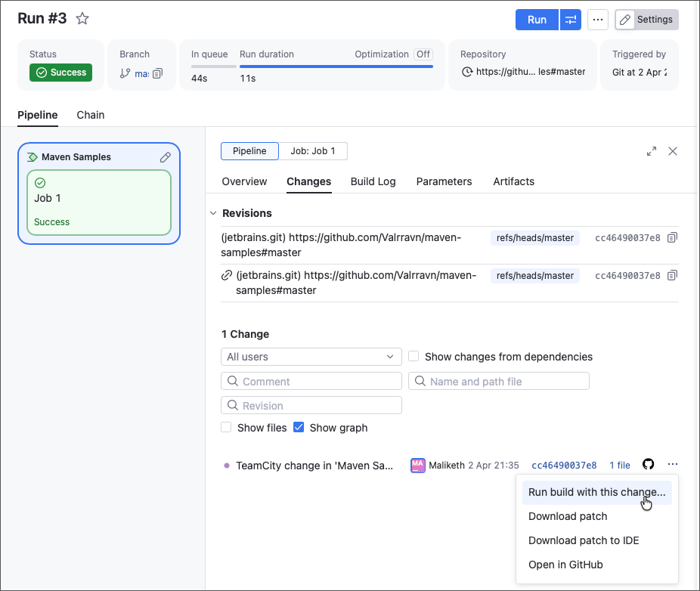
Task: Choose Download patch menu item
Action: 597,516
